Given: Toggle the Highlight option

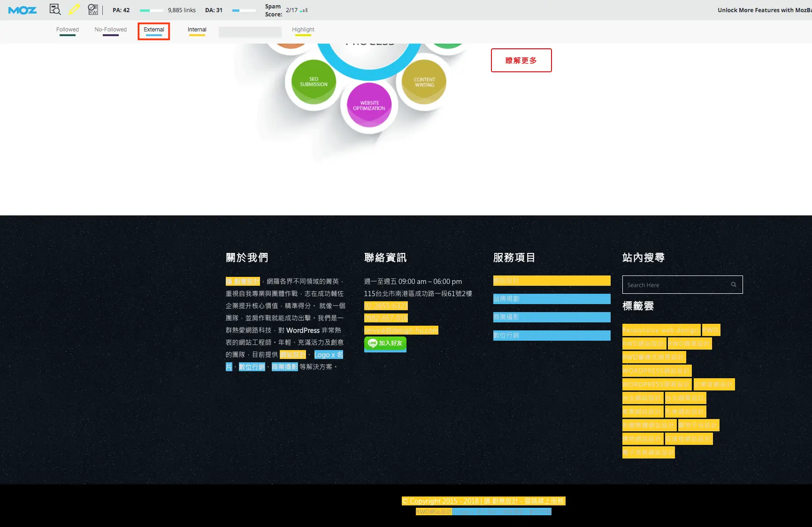Looking at the screenshot, I should (303, 31).
